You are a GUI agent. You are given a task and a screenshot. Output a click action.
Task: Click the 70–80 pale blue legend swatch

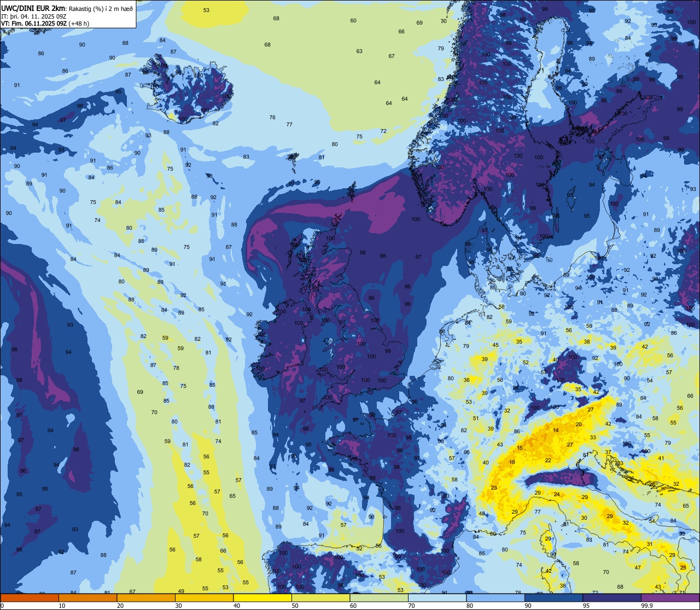[x=437, y=598]
